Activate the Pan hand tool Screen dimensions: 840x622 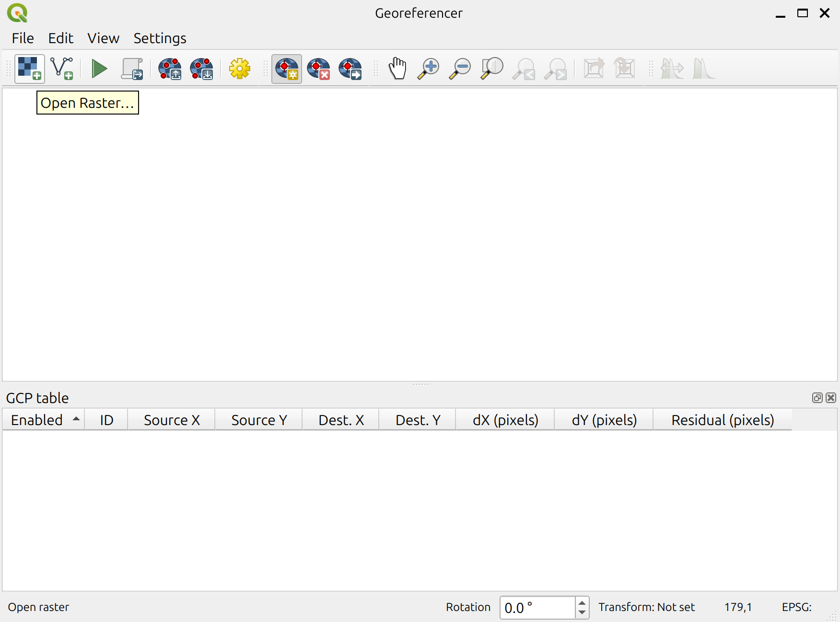pyautogui.click(x=397, y=69)
